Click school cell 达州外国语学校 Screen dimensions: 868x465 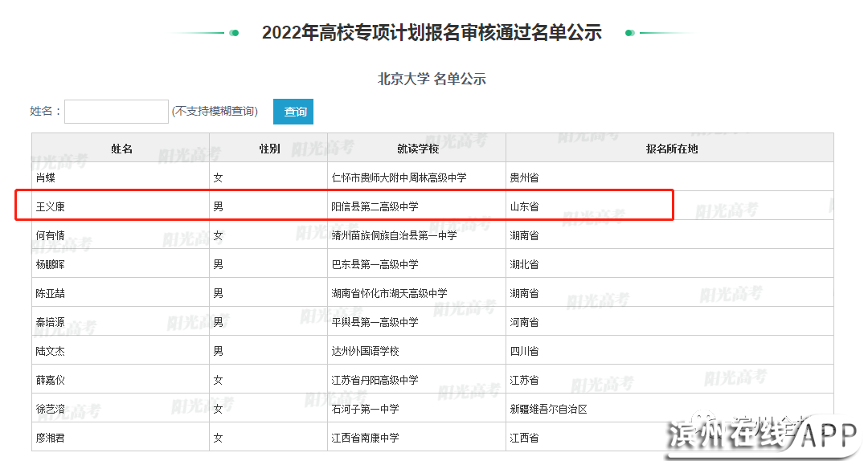pyautogui.click(x=366, y=351)
